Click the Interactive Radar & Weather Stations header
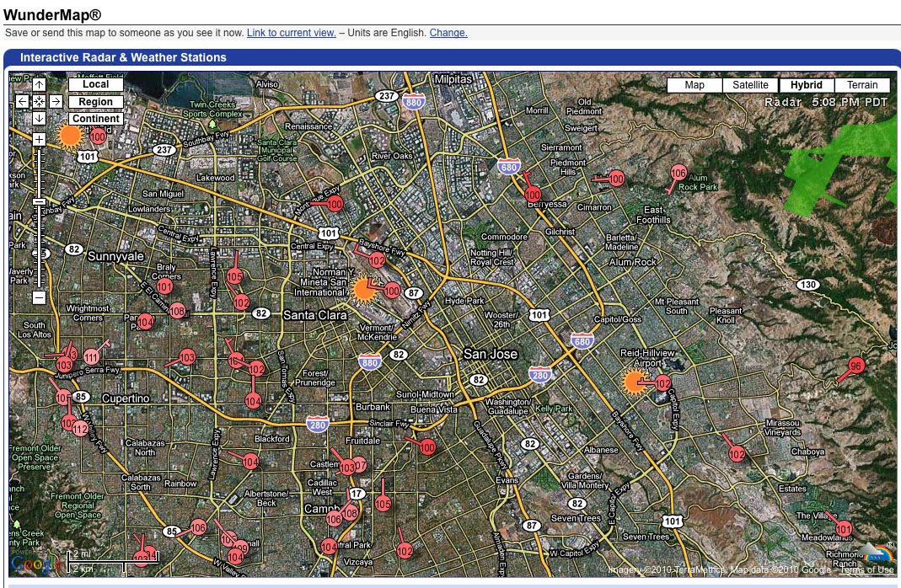Screen dimensions: 901x588 [x=123, y=57]
